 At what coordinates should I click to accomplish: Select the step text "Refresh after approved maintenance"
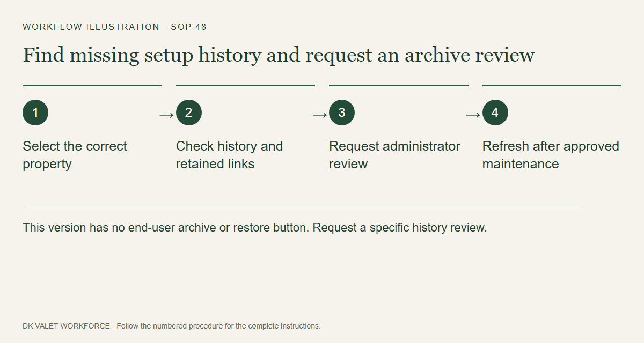tap(551, 155)
